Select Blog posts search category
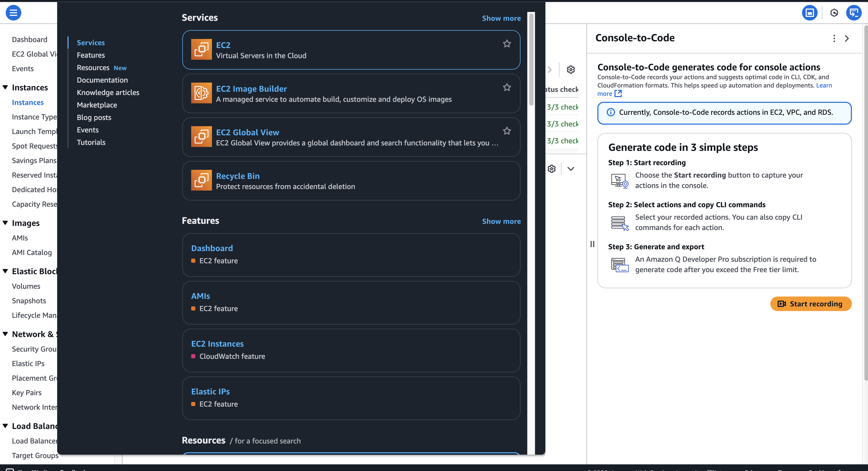Screen dimensions: 868x471 coord(94,118)
